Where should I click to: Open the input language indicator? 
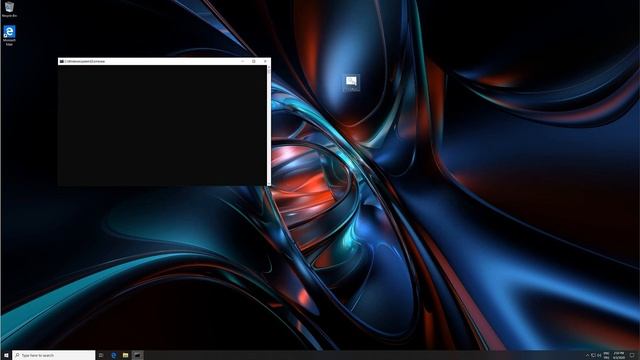(607, 355)
